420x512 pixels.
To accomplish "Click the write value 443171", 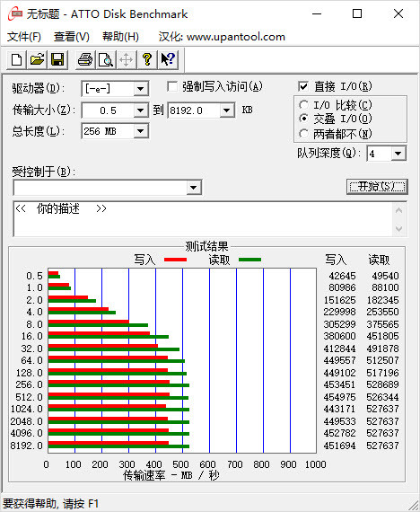I will point(339,409).
